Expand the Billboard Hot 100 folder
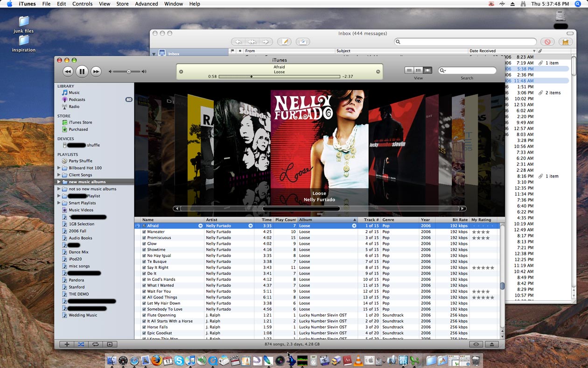The height and width of the screenshot is (368, 588). [59, 168]
